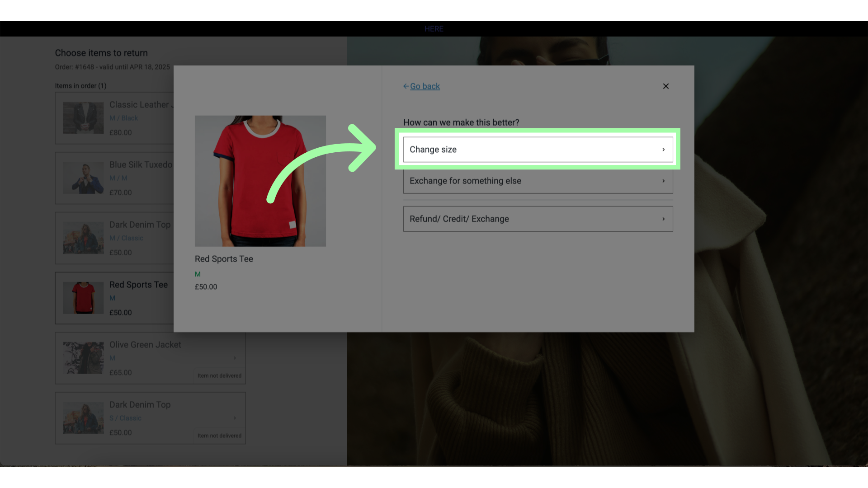Click Red Sports Tee title in order list
This screenshot has height=488, width=868.
138,285
